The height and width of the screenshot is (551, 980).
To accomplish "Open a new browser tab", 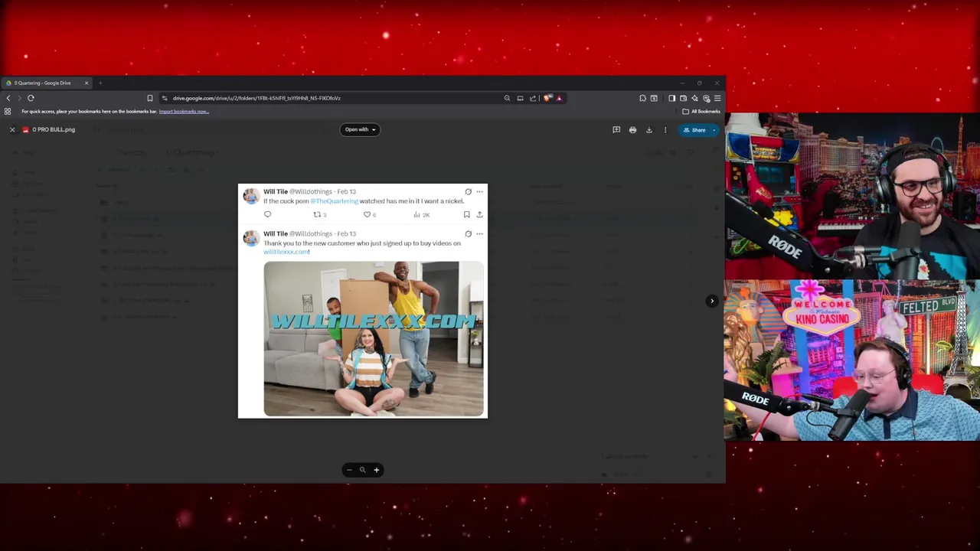I will [x=100, y=83].
